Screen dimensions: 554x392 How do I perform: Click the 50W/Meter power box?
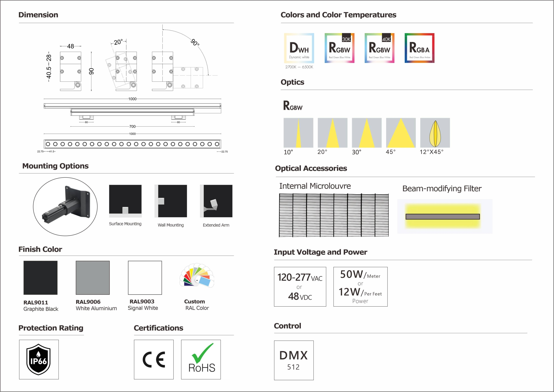[x=360, y=287]
